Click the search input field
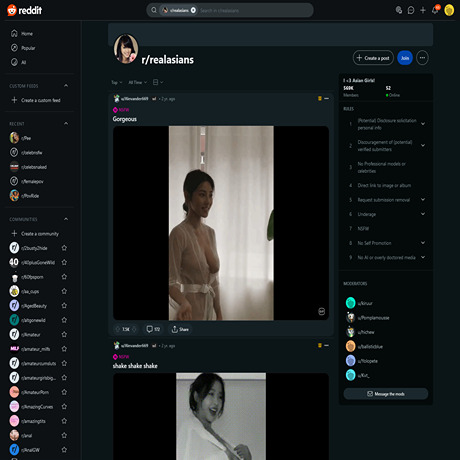The image size is (460, 460). 254,10
